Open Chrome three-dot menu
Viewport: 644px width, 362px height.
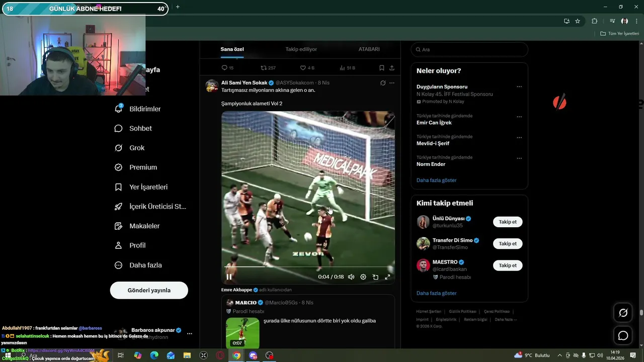[636, 21]
